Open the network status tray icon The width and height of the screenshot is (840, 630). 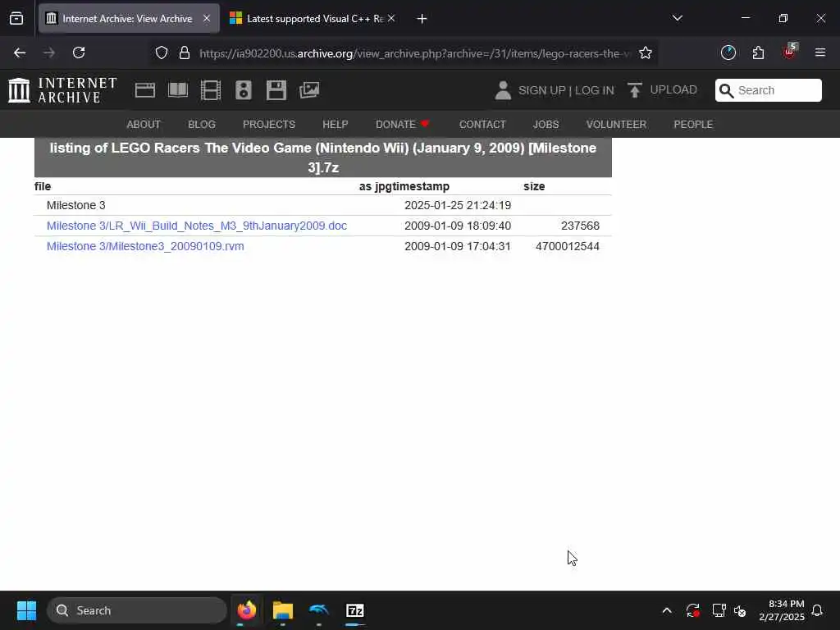click(719, 610)
